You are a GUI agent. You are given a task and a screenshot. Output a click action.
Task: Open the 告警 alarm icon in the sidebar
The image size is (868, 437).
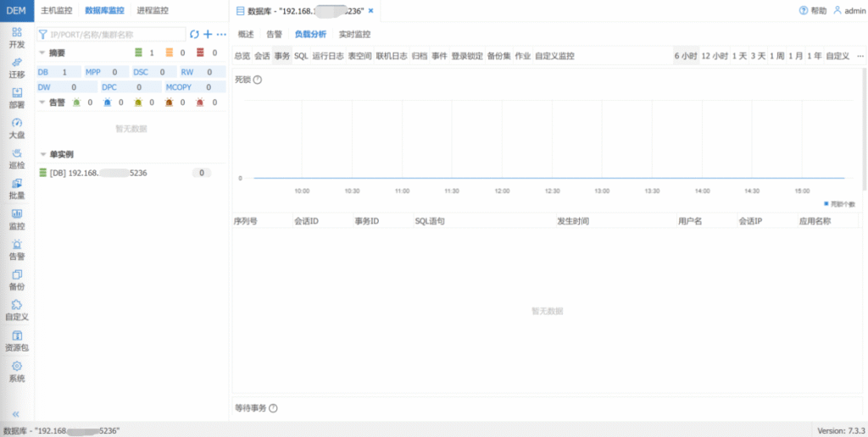tap(17, 249)
